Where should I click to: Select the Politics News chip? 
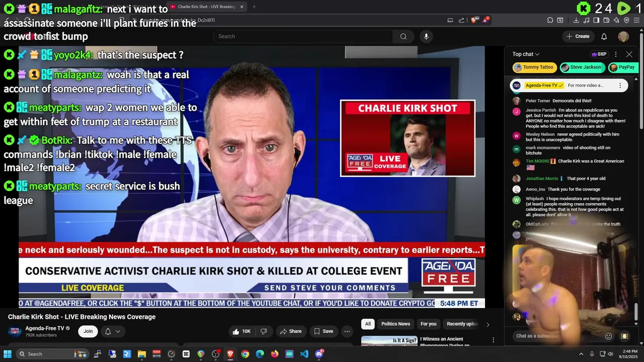pyautogui.click(x=395, y=324)
